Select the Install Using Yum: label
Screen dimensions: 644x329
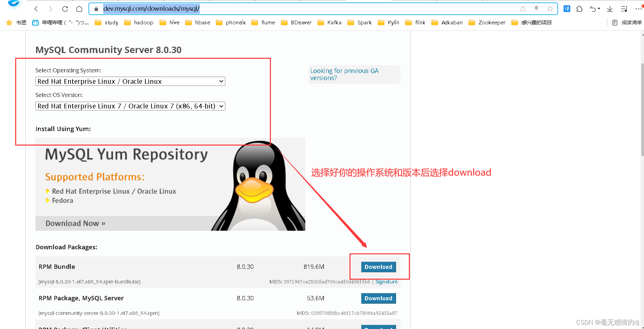click(63, 129)
